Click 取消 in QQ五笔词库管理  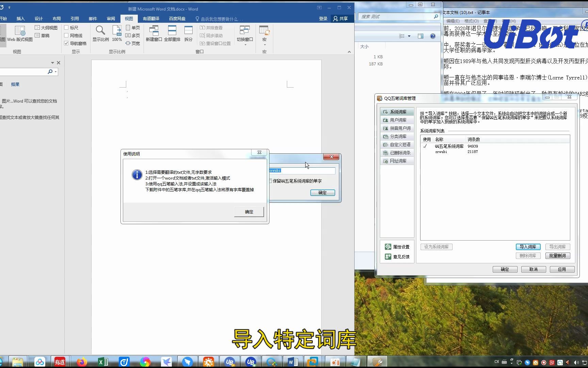coord(534,269)
